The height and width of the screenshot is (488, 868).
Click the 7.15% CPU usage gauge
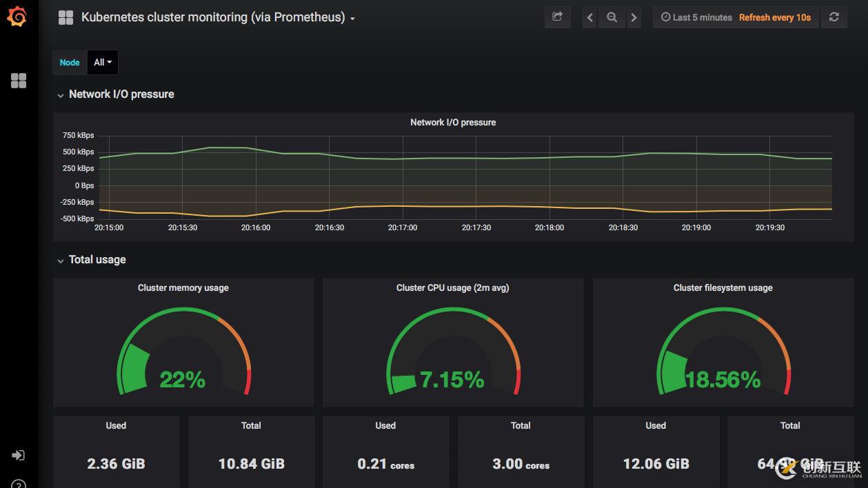452,353
